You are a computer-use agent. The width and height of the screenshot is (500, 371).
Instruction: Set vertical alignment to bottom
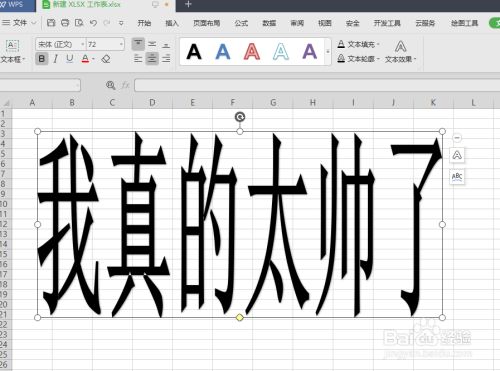(x=166, y=44)
